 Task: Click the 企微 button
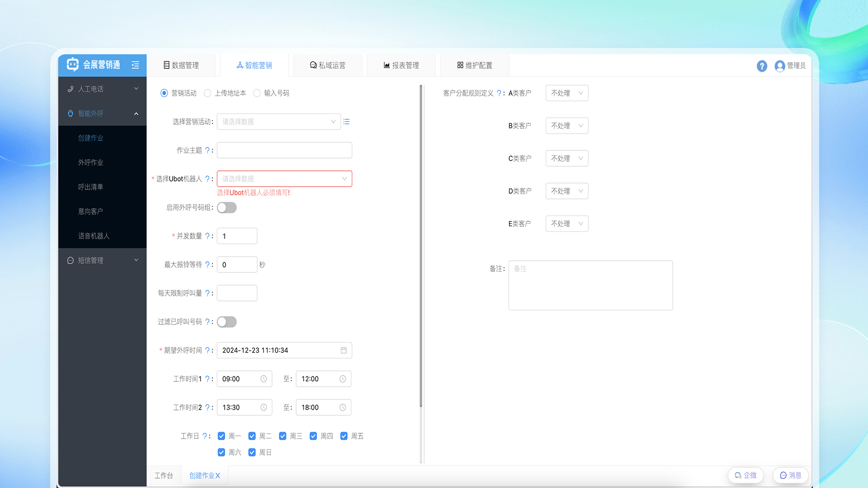[745, 475]
